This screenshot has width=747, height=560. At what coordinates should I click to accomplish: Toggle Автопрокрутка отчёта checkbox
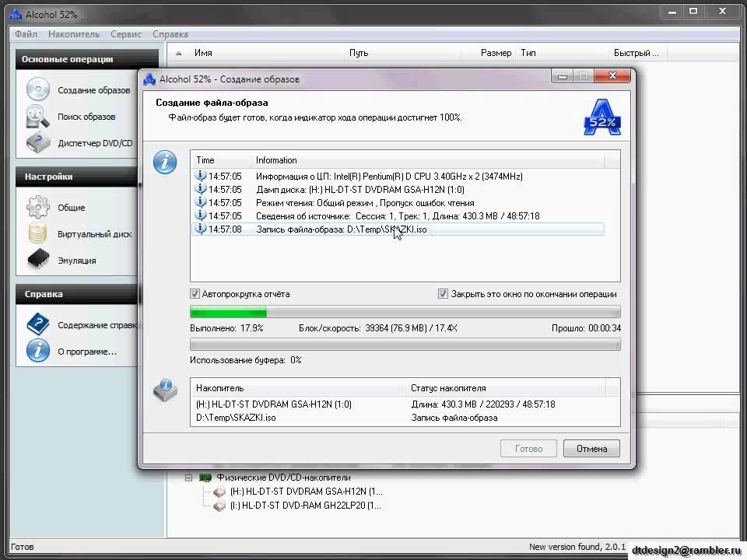[195, 293]
